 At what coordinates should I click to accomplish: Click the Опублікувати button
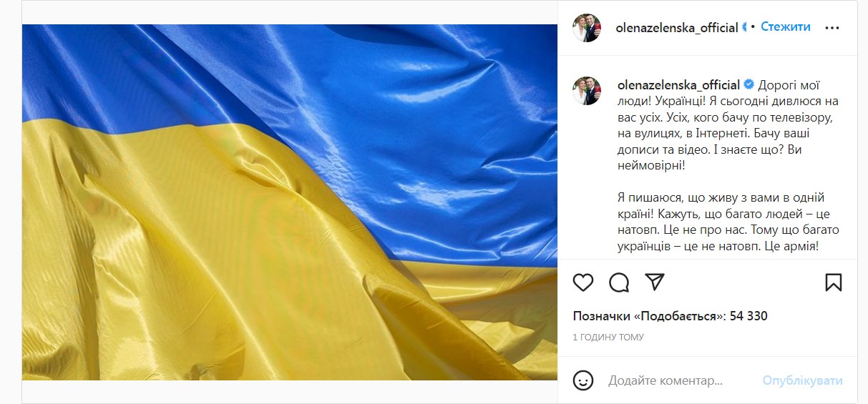tap(802, 381)
